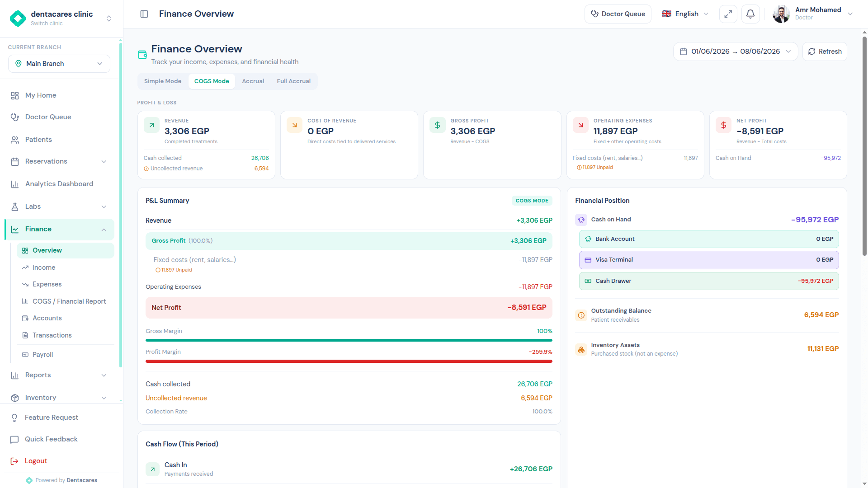Image resolution: width=868 pixels, height=488 pixels.
Task: Expand the Labs menu
Action: coord(104,206)
